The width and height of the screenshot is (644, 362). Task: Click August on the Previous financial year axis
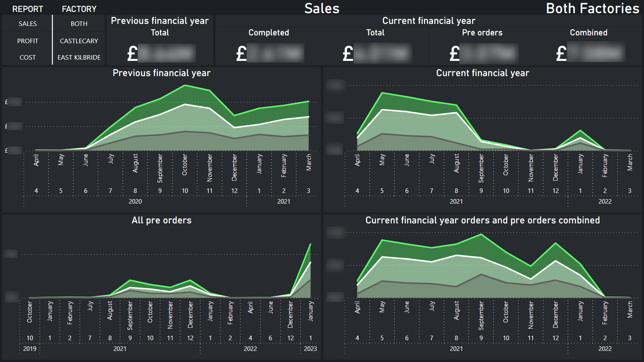tap(135, 163)
